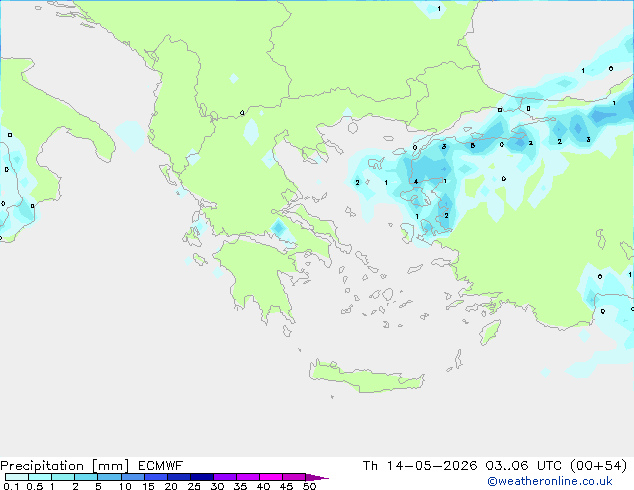This screenshot has width=634, height=490.
Task: Select the 20–25 mm legend swatch
Action: (x=179, y=477)
